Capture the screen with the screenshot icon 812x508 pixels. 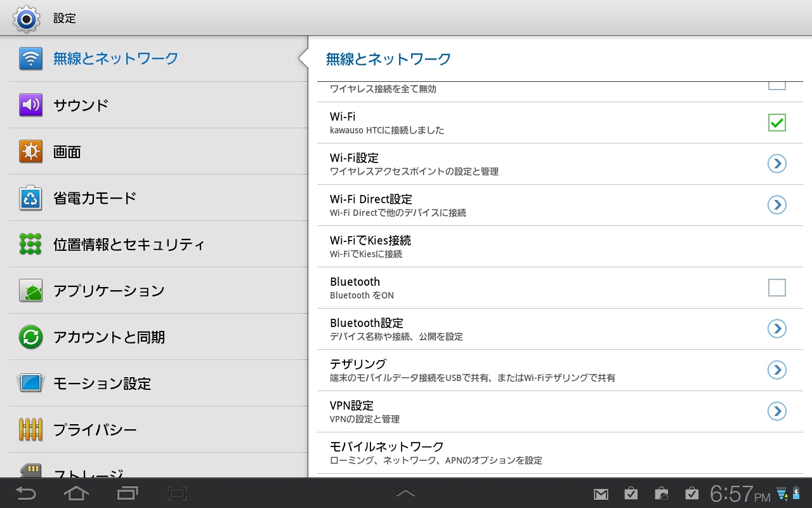tap(178, 493)
